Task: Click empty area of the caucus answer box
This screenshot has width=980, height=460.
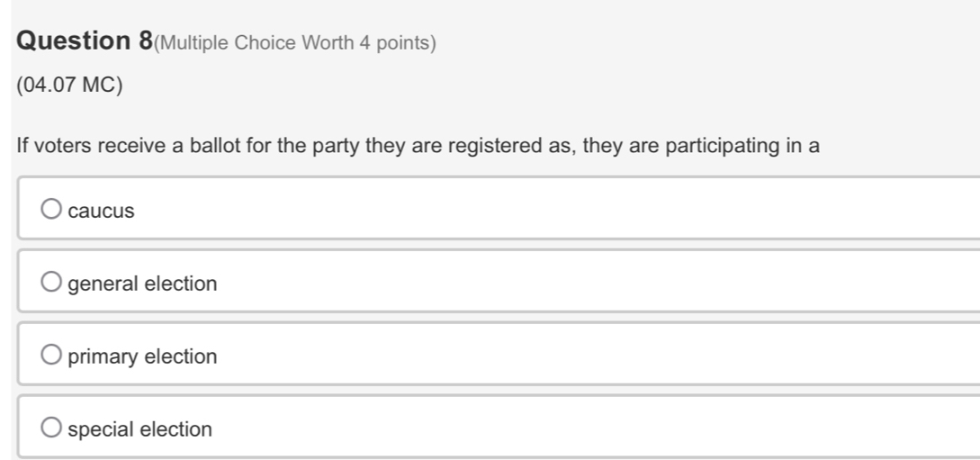Action: click(x=540, y=212)
